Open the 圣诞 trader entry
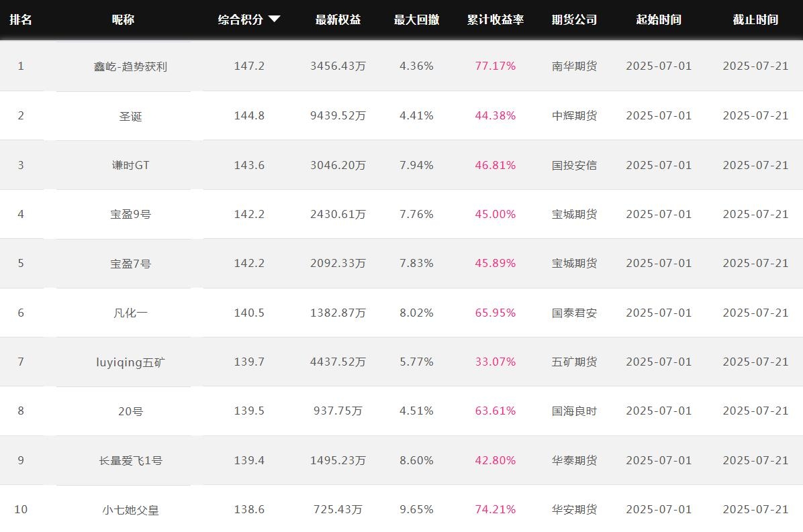803x532 pixels. pos(130,116)
